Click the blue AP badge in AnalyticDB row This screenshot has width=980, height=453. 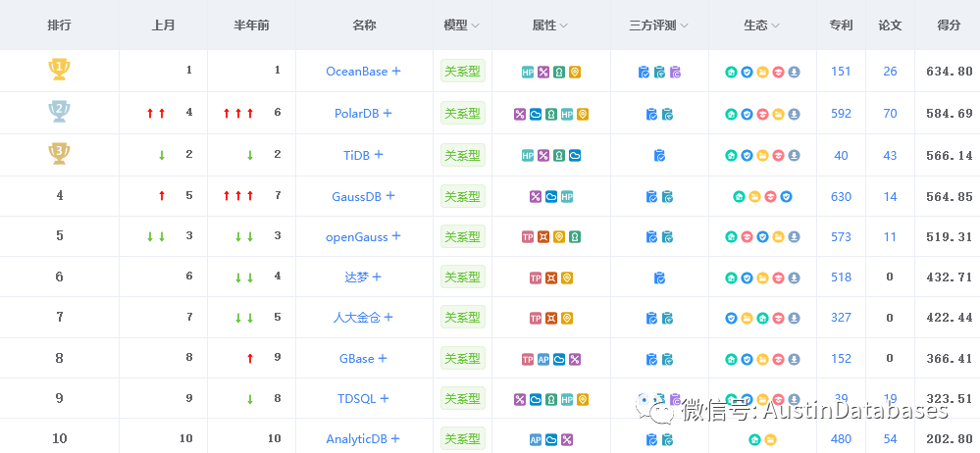(x=536, y=439)
